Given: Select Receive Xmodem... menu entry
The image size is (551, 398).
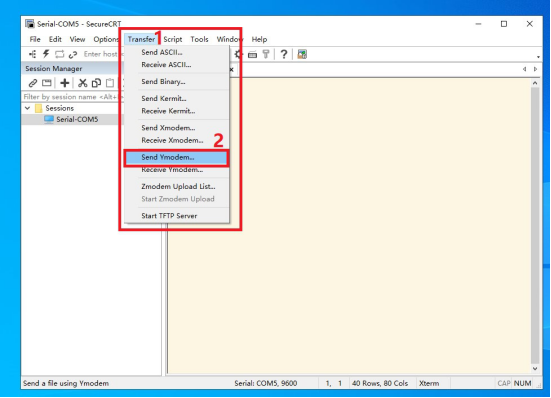Looking at the screenshot, I should click(177, 141).
